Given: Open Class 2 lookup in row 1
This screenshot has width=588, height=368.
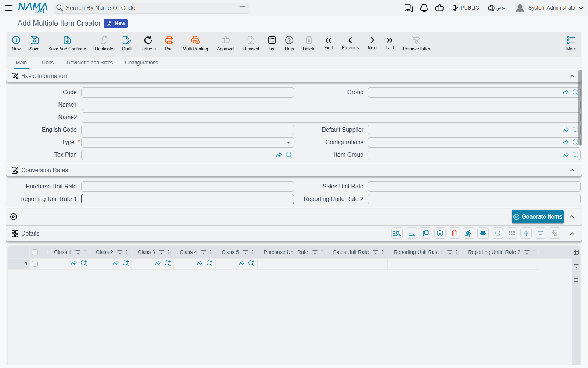Looking at the screenshot, I should pos(126,263).
